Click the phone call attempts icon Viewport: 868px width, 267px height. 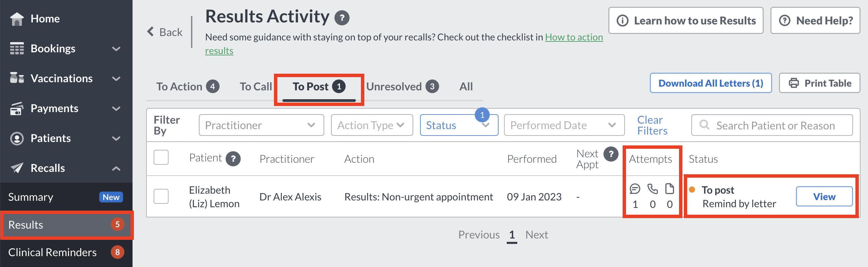coord(653,189)
